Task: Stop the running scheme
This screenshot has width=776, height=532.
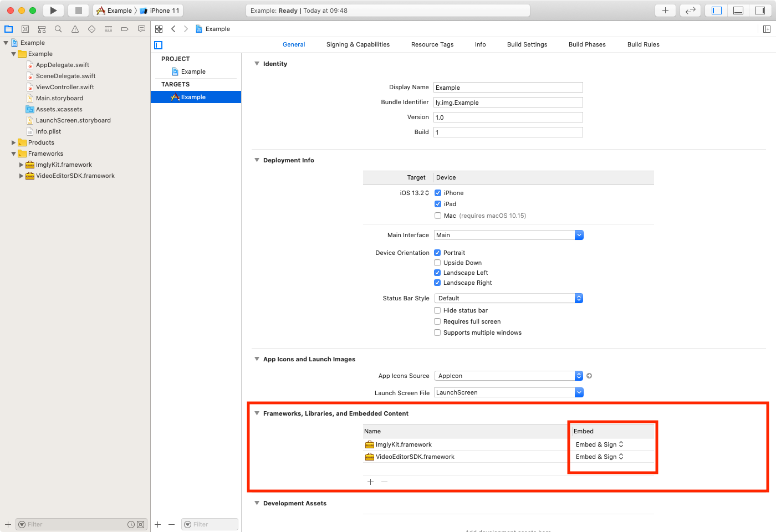Action: (79, 11)
